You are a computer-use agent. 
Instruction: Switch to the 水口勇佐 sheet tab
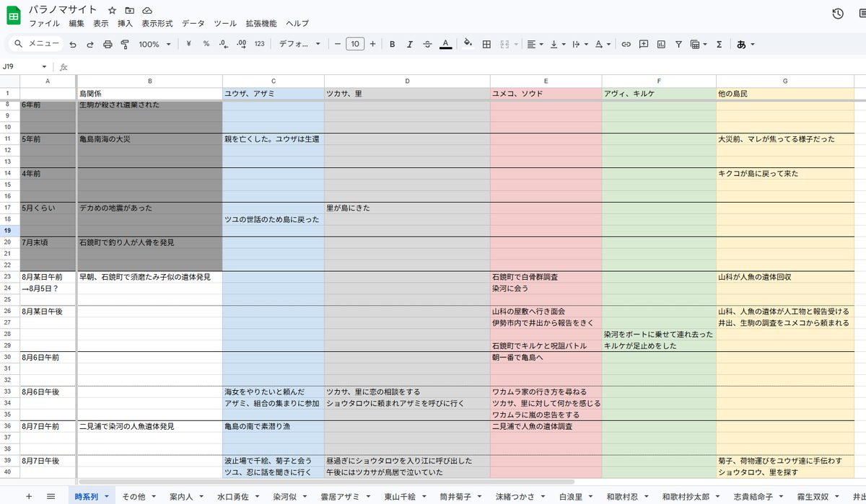click(237, 496)
